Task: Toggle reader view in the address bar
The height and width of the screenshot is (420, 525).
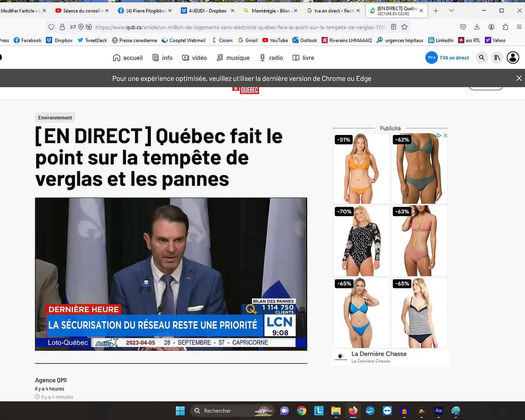Action: (x=393, y=27)
